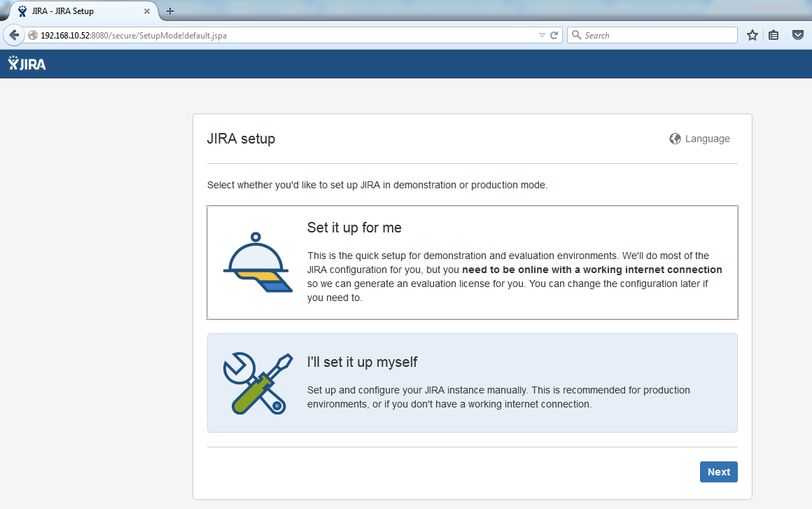
Task: Open the bookmarks list icon
Action: (773, 35)
